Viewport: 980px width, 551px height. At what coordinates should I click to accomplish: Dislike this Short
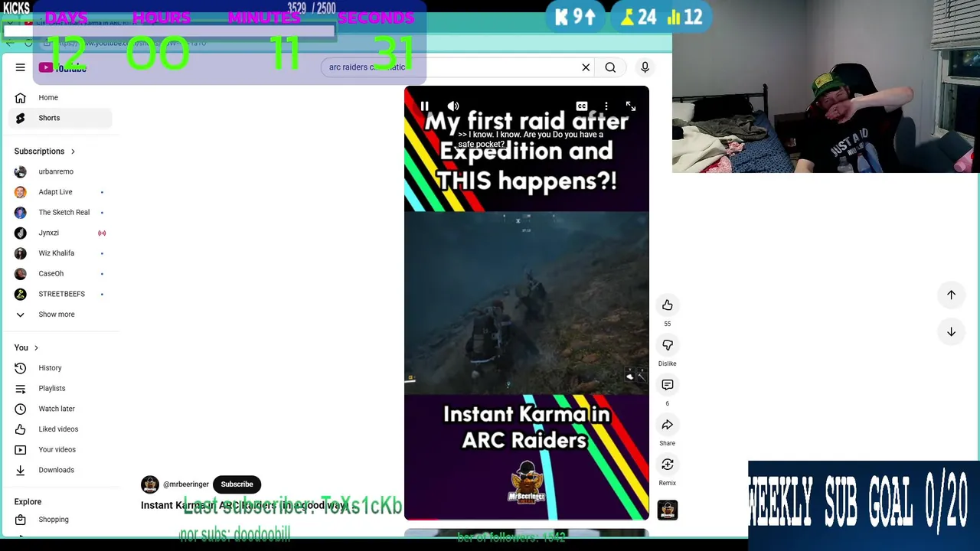668,345
